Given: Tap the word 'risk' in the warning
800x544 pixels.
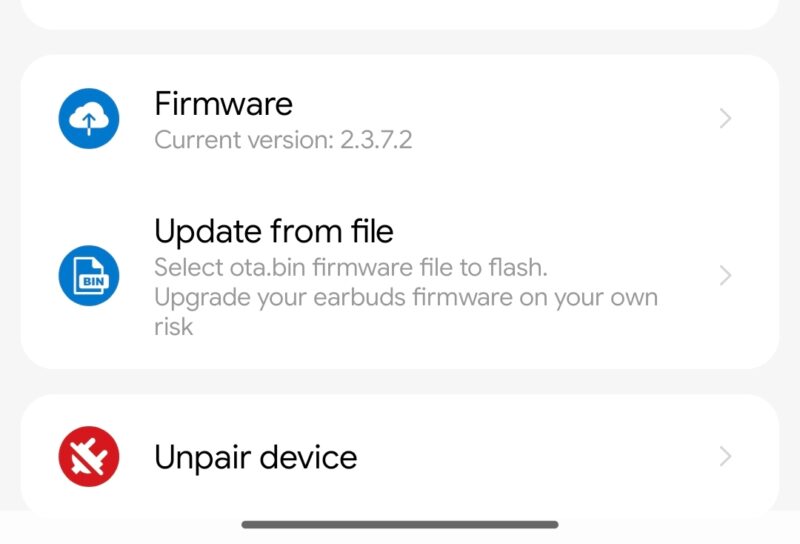Looking at the screenshot, I should point(173,327).
